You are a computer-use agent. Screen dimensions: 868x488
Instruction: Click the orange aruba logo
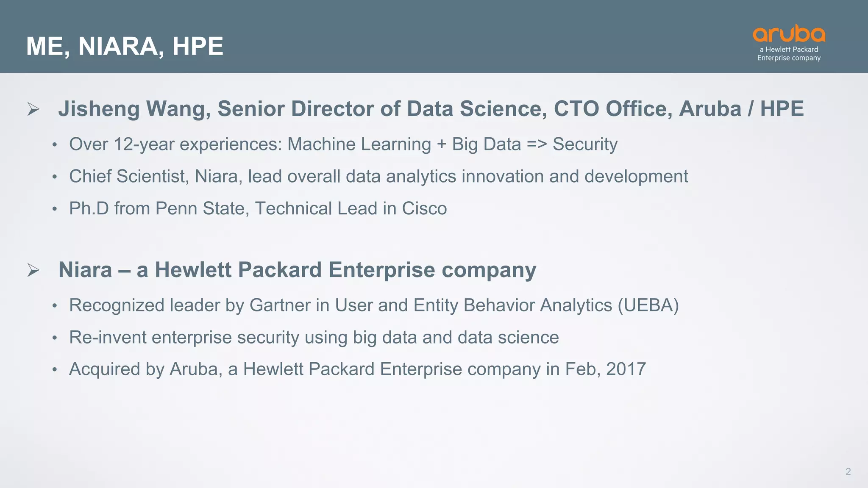[789, 33]
